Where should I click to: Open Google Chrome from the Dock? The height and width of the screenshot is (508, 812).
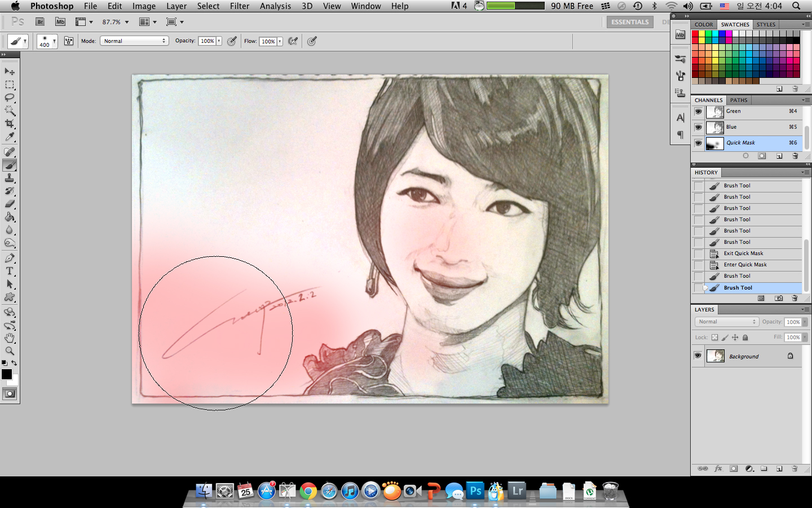tap(308, 491)
